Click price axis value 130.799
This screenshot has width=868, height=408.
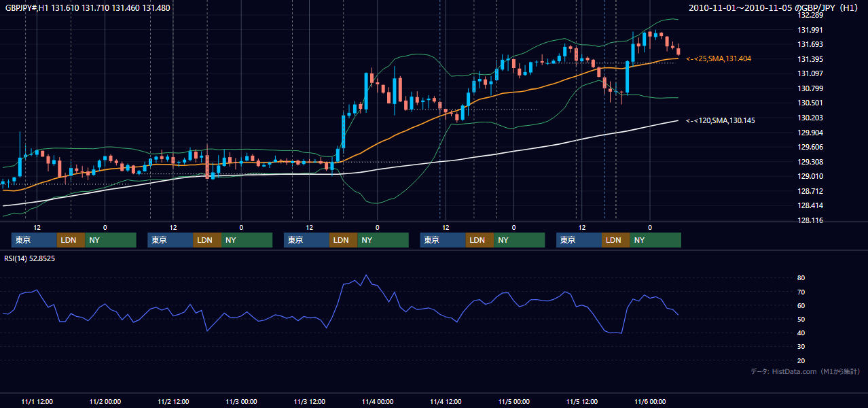(x=810, y=88)
